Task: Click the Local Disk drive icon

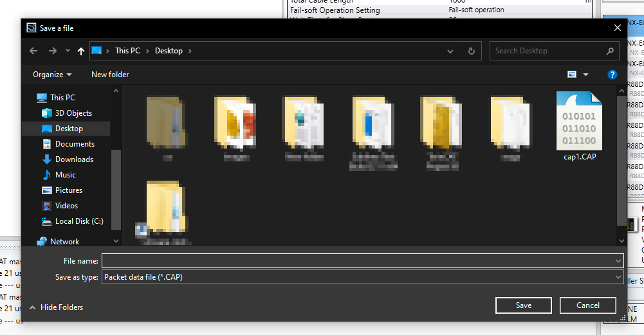Action: (x=47, y=221)
